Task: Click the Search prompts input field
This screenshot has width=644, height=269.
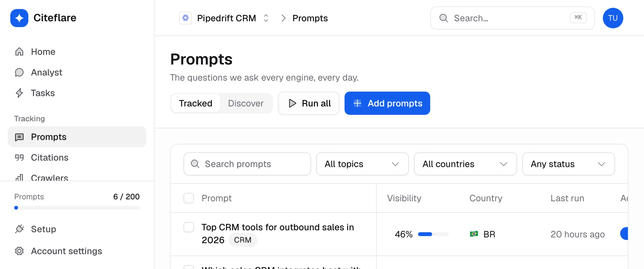Action: 247,164
